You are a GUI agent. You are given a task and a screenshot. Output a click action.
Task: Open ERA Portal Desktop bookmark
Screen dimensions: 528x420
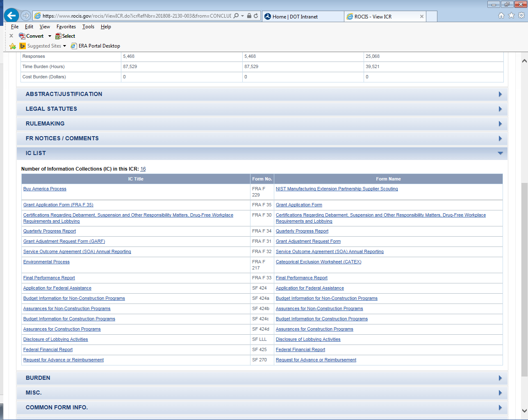point(96,46)
